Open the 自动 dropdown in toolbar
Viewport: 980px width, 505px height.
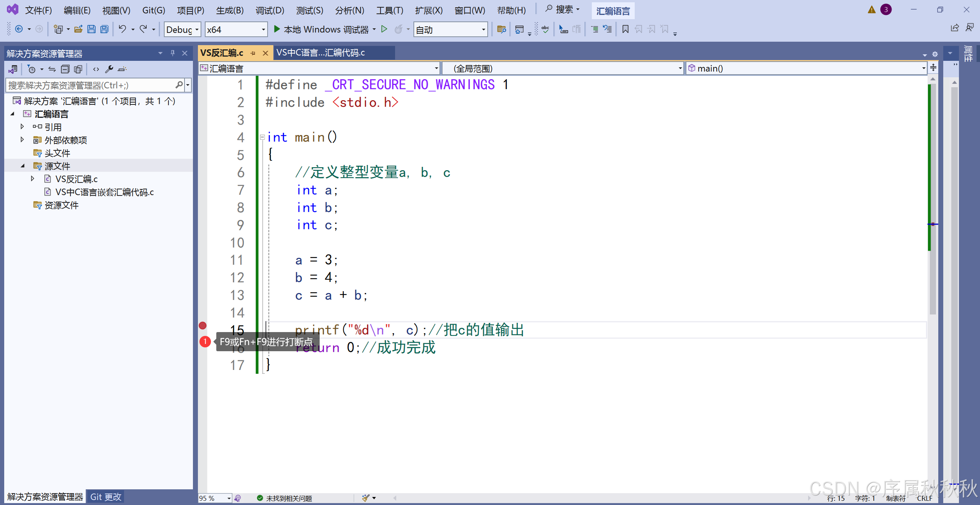[x=451, y=29]
